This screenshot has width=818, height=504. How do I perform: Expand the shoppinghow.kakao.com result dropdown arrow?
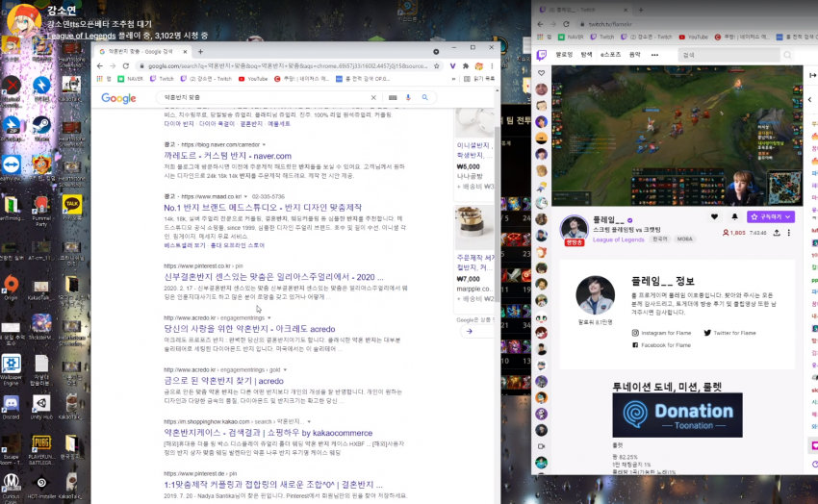click(x=309, y=421)
